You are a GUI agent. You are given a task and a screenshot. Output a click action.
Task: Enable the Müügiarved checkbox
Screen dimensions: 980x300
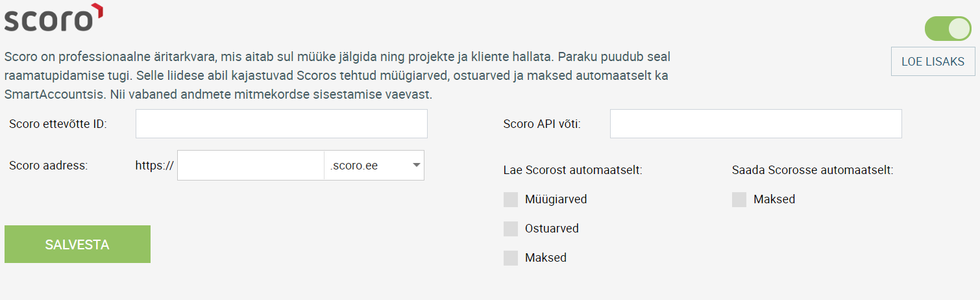pos(511,199)
